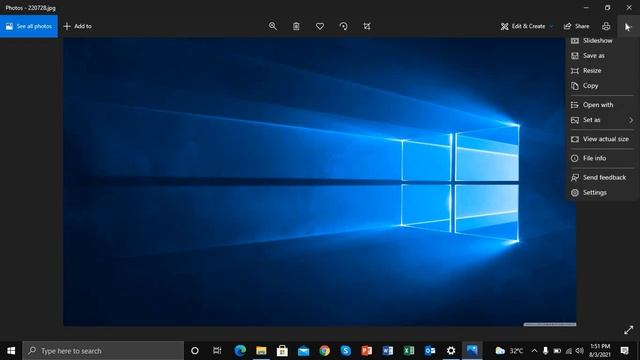Viewport: 640px width, 360px height.
Task: Open volume speaker tray icon
Action: (x=579, y=351)
